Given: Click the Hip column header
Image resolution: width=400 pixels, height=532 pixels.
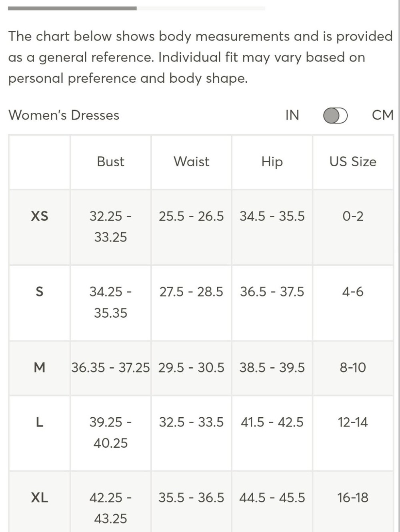Looking at the screenshot, I should (272, 162).
